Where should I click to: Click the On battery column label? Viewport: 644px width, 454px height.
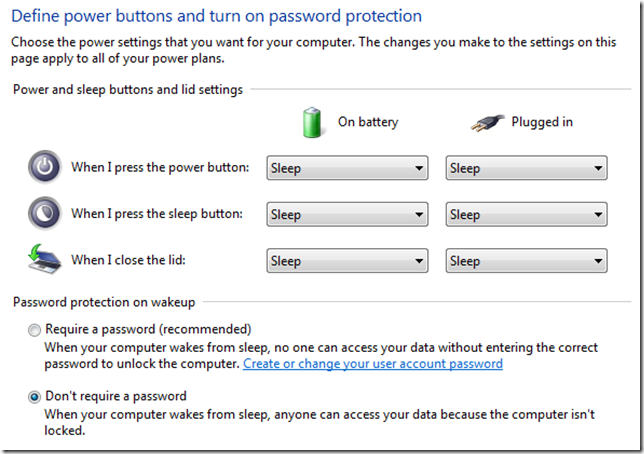pos(367,122)
